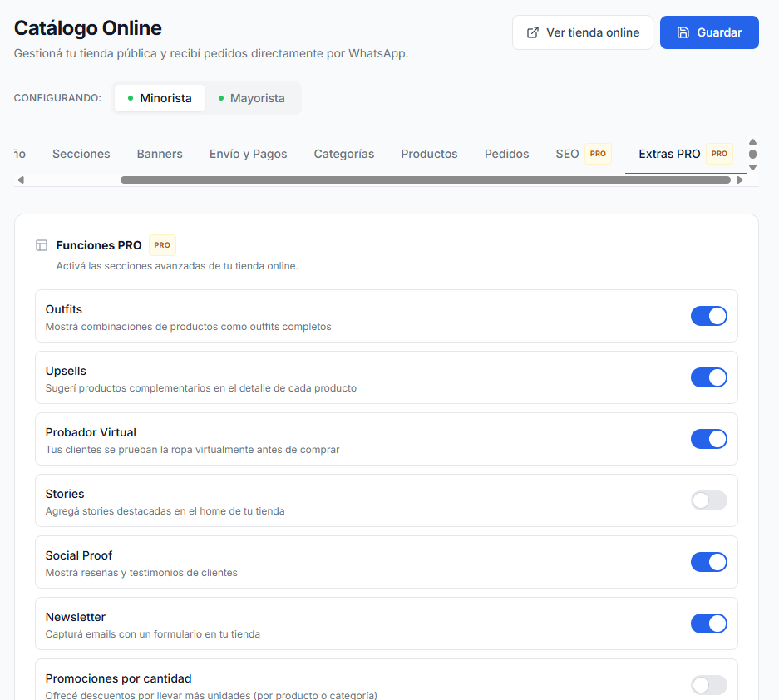Click the Catálogo Online heading

click(87, 28)
